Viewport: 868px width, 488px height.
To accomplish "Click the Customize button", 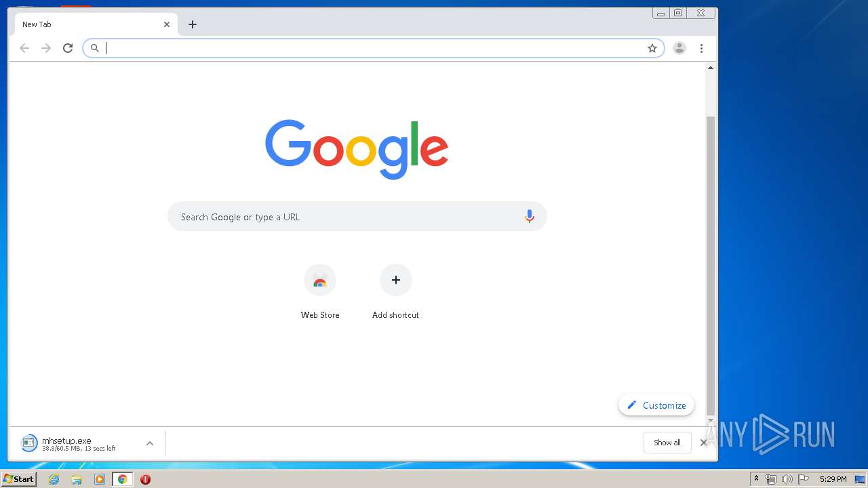I will 656,405.
